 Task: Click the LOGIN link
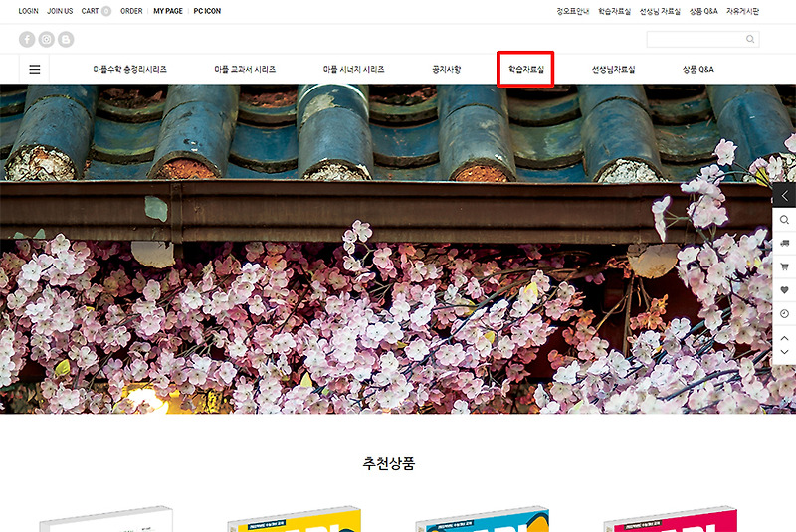coord(29,11)
